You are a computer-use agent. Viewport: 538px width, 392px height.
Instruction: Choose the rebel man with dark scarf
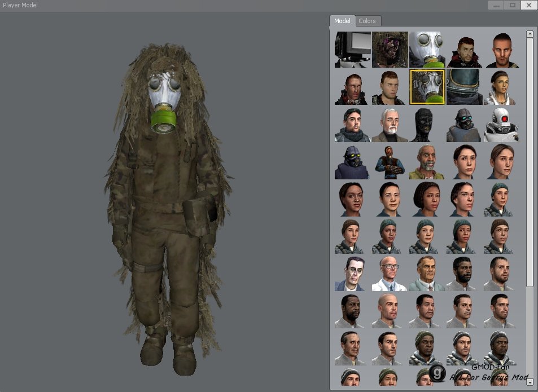(x=353, y=125)
